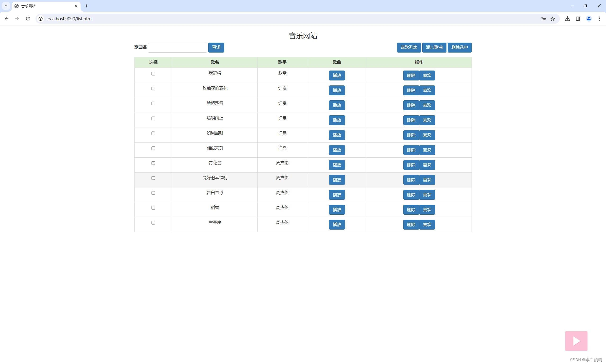
Task: Delete the song 断桥残雪
Action: click(411, 105)
